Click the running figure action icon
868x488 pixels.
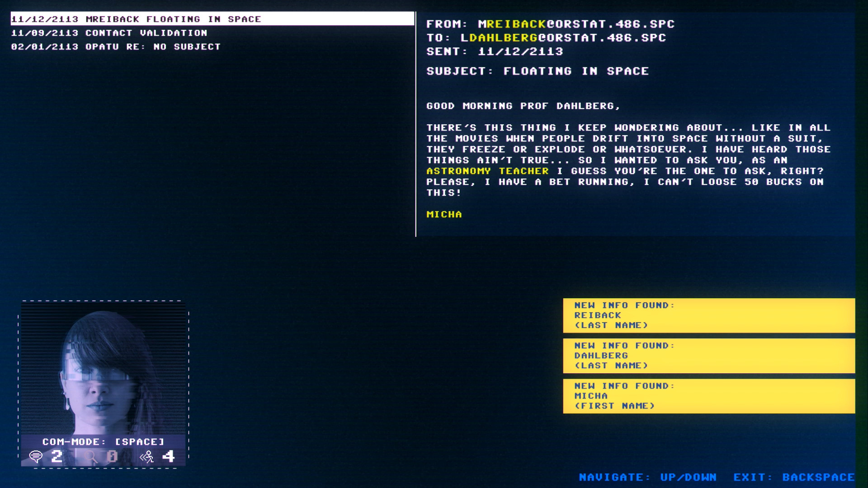pos(147,457)
